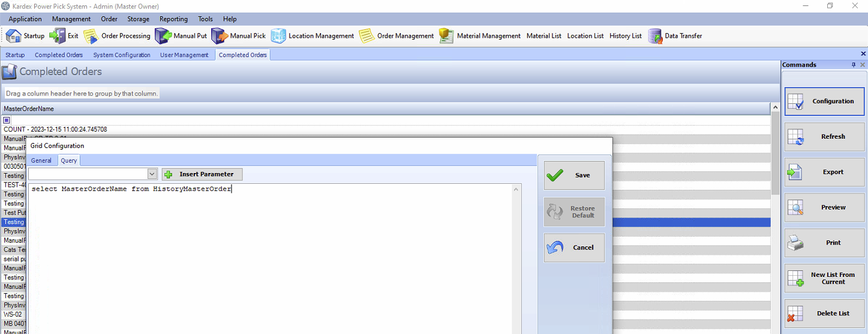Open the Management menu

click(71, 19)
